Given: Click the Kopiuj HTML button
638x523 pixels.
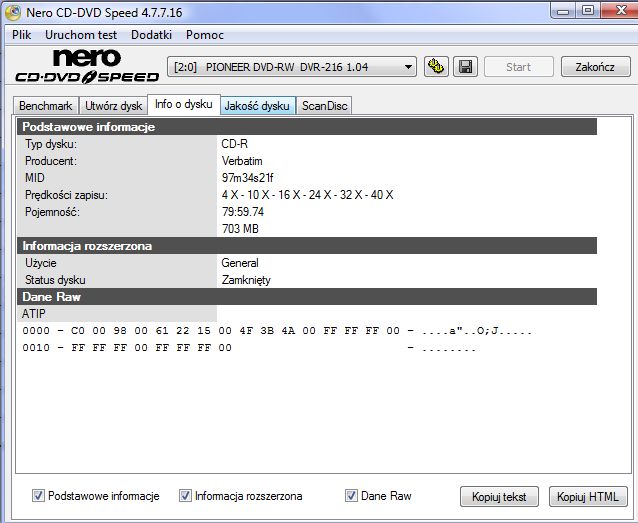Looking at the screenshot, I should point(588,497).
